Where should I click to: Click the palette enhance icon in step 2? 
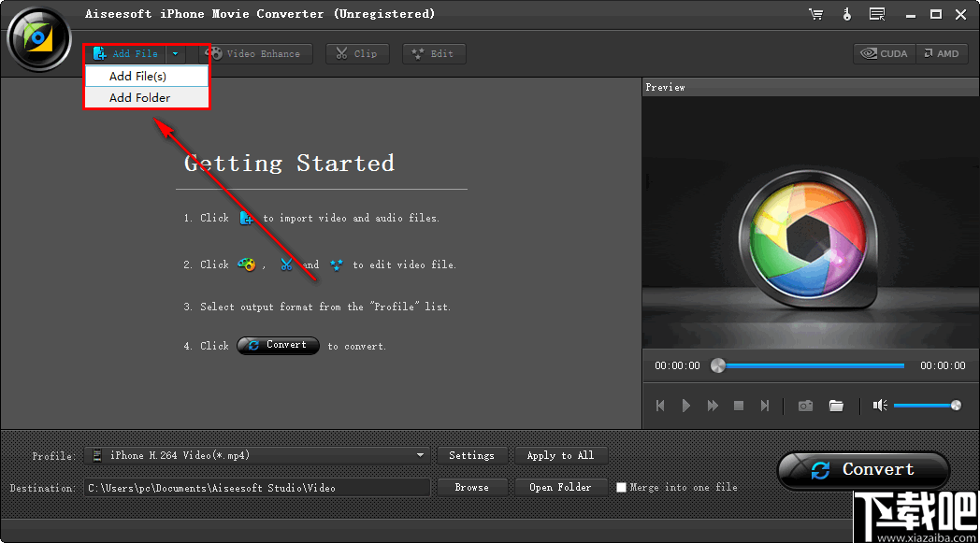point(246,264)
